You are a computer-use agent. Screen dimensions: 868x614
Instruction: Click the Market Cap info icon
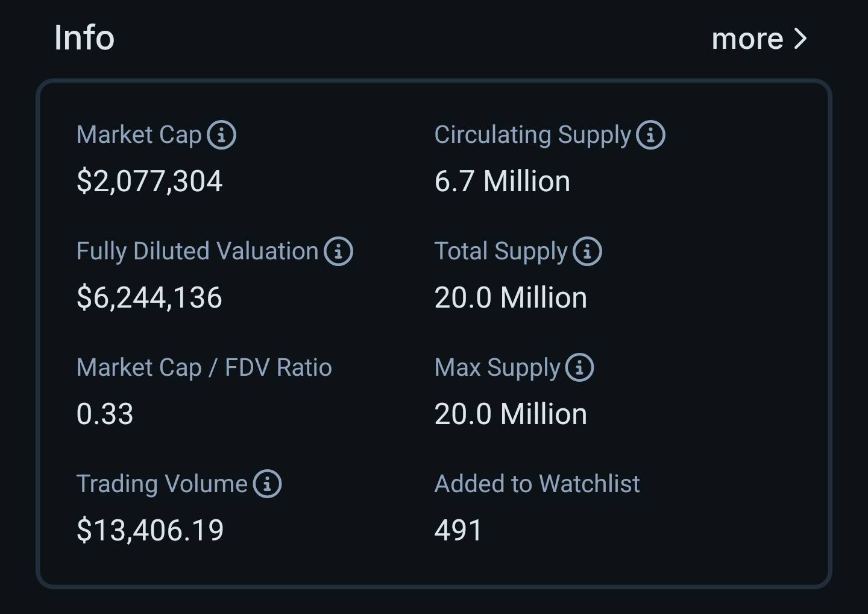[x=221, y=135]
